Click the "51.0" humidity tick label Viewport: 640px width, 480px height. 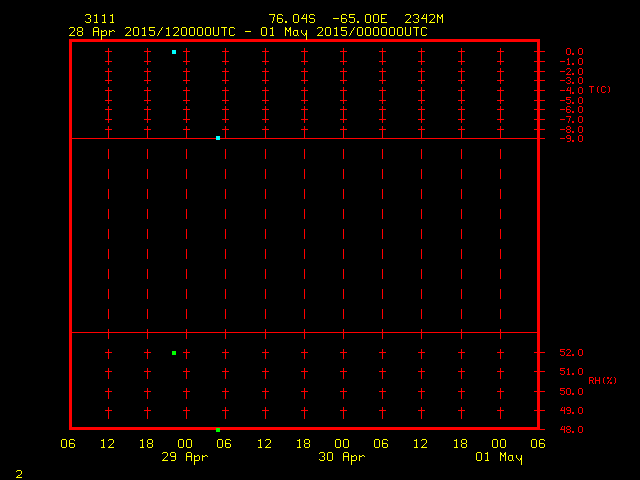(571, 372)
